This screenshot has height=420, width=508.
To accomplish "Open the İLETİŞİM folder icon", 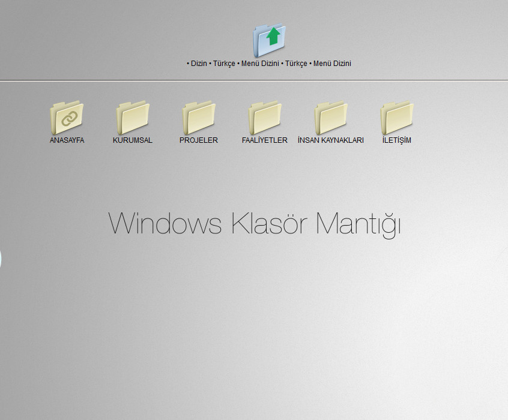I will click(397, 118).
